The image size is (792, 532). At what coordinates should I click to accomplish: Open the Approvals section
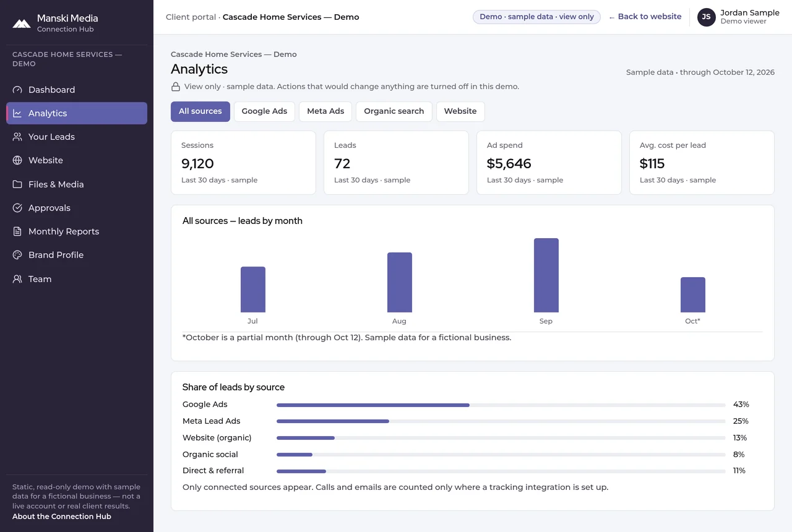[x=77, y=208]
